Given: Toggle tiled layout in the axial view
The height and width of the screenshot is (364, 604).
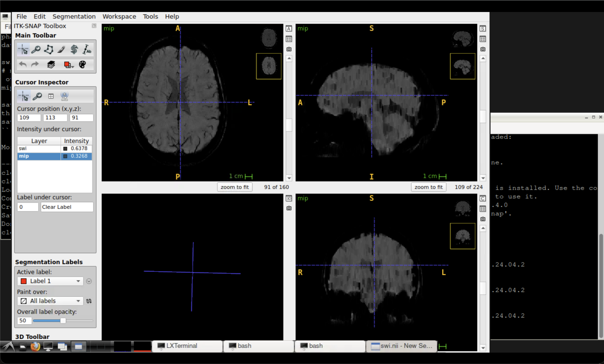Looking at the screenshot, I should [x=289, y=39].
